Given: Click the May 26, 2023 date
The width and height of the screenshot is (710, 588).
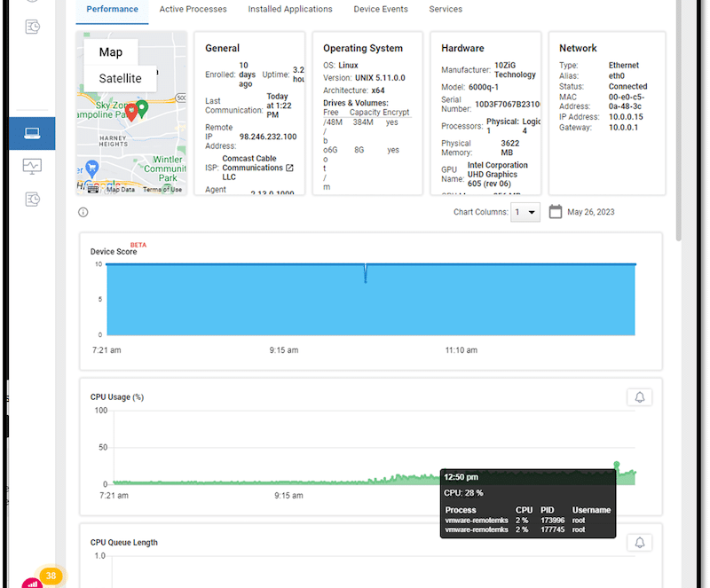Looking at the screenshot, I should (x=591, y=212).
